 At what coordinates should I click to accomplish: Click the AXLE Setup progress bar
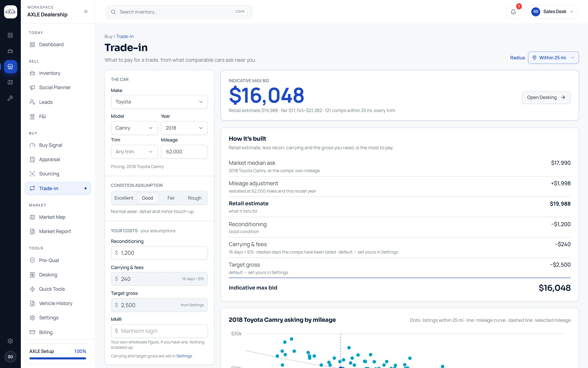[58, 358]
